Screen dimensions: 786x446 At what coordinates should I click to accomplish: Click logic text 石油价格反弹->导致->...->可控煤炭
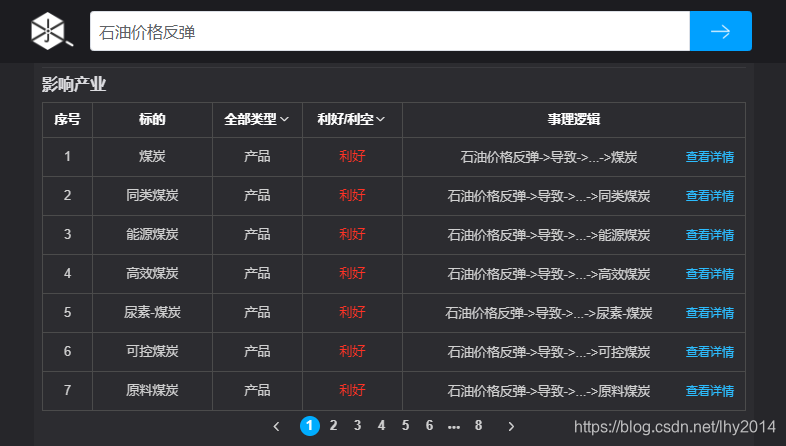pos(549,352)
